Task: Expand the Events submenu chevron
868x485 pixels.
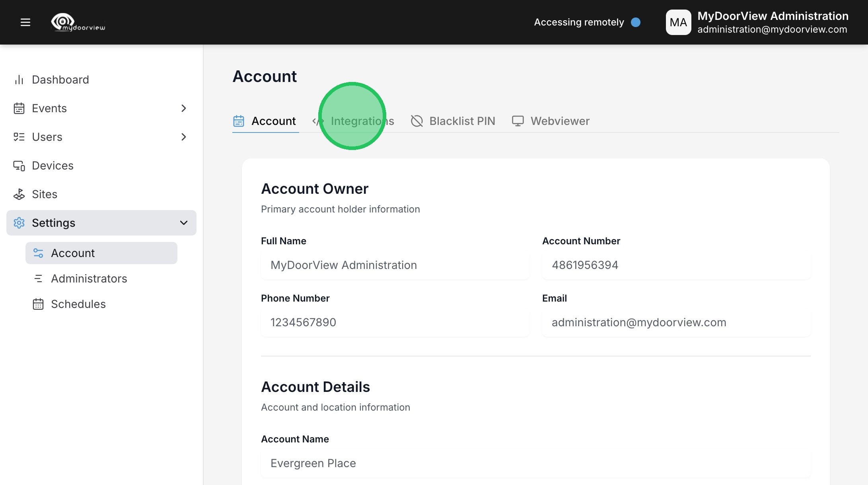Action: click(x=183, y=108)
